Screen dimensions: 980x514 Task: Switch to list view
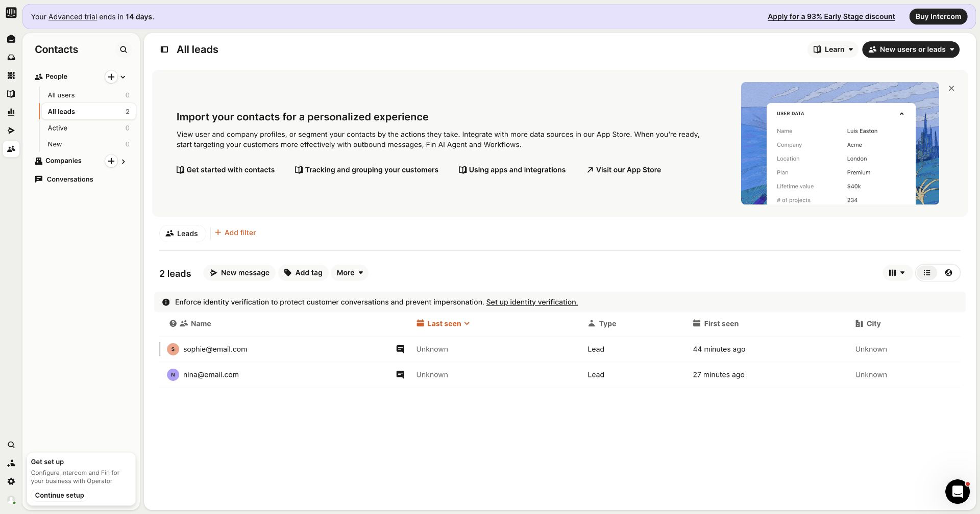927,273
